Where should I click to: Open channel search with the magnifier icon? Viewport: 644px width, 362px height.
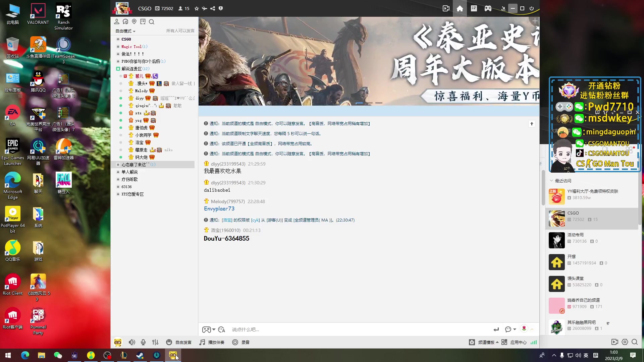(x=152, y=21)
